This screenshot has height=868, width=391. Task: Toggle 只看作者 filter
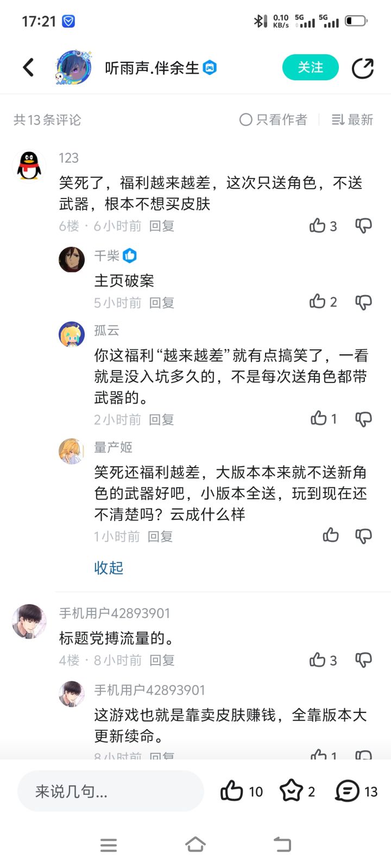coord(274,120)
